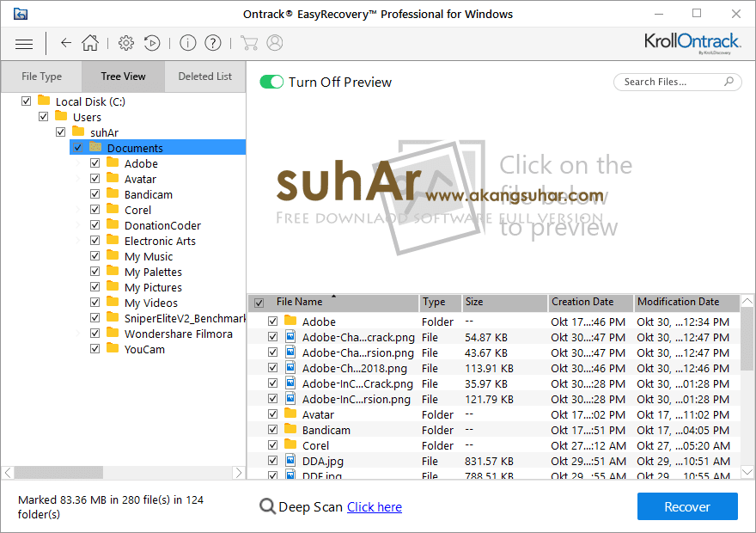Expand the Avatar tree folder
The width and height of the screenshot is (756, 533).
(x=78, y=179)
